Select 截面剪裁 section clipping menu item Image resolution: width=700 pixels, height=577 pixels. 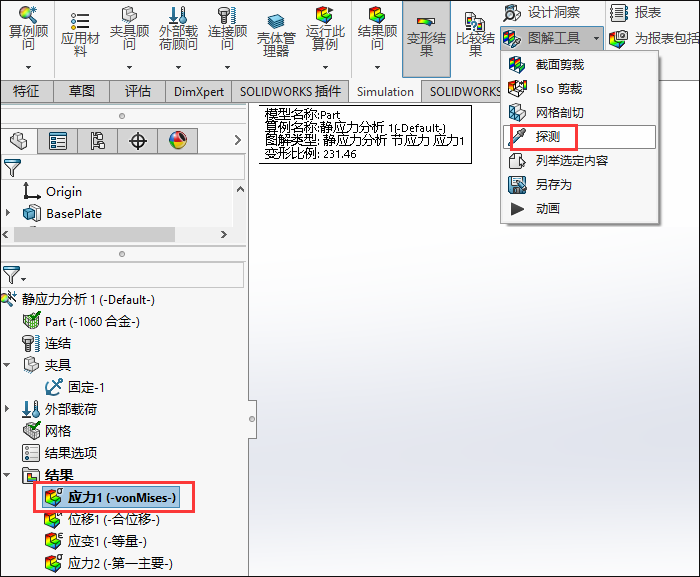(579, 65)
